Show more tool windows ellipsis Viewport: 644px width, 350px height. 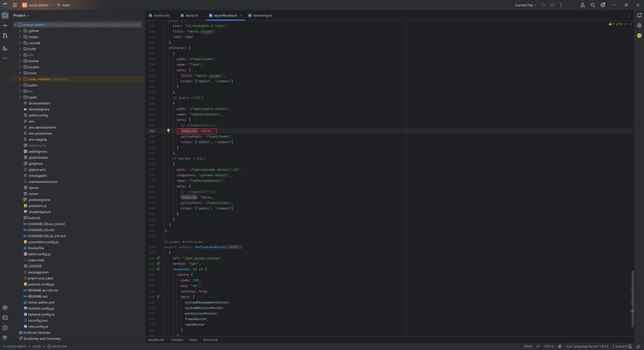pyautogui.click(x=5, y=58)
